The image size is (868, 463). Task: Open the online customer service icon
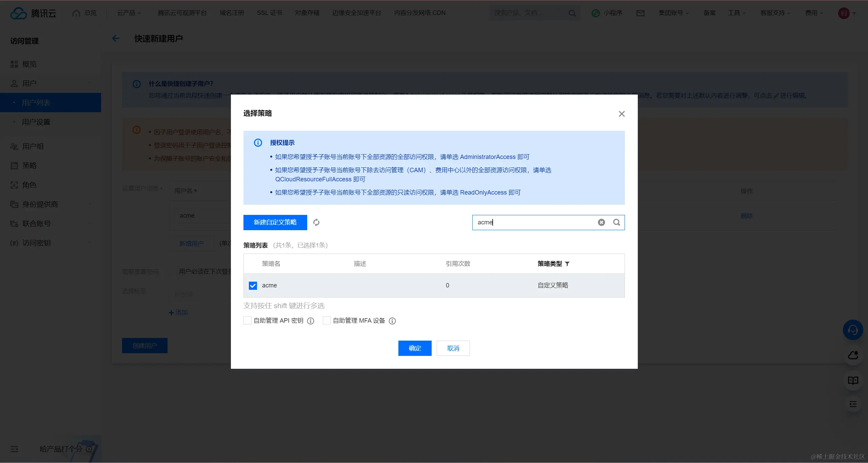852,329
